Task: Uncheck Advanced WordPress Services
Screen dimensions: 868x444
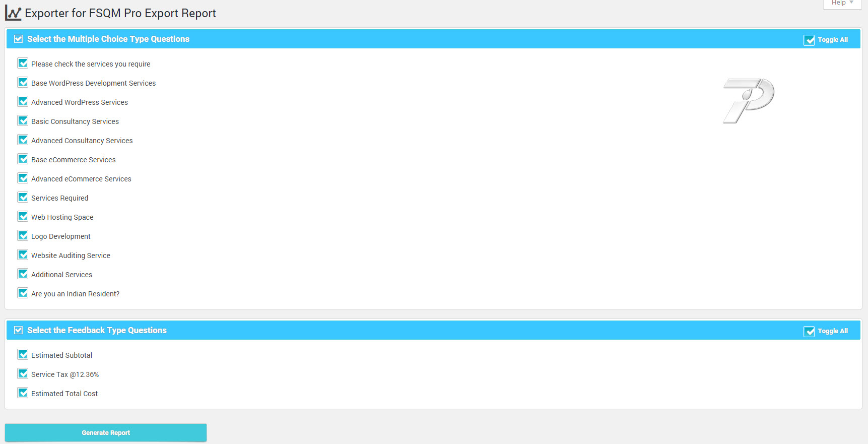Action: tap(23, 101)
